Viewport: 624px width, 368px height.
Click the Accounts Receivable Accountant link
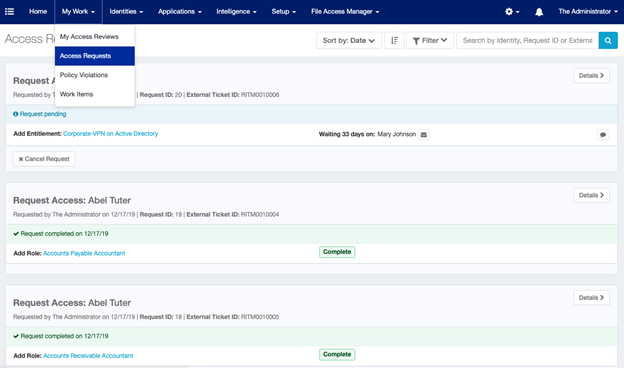(88, 356)
